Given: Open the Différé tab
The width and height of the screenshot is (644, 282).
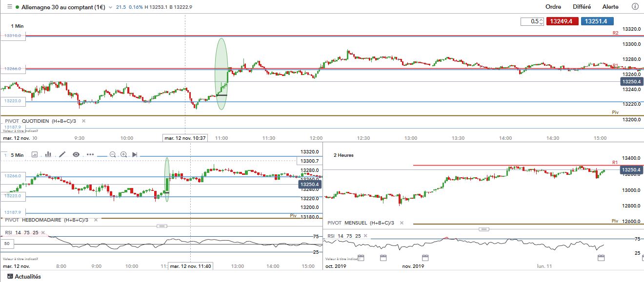Looking at the screenshot, I should click(x=582, y=7).
